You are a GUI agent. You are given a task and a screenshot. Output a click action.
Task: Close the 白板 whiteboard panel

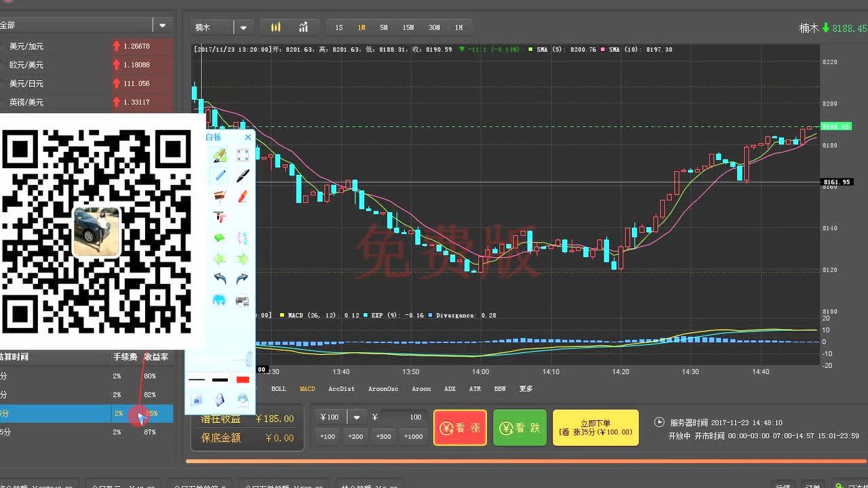248,137
